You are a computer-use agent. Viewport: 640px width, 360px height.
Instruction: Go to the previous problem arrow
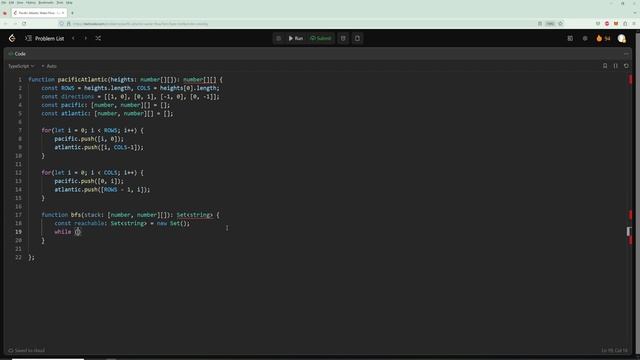pyautogui.click(x=73, y=38)
